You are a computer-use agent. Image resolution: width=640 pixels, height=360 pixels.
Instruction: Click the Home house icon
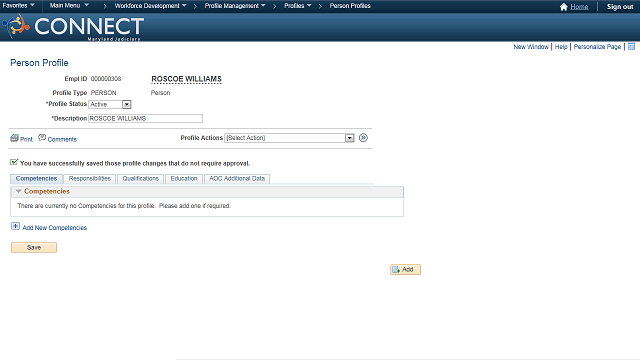click(564, 7)
